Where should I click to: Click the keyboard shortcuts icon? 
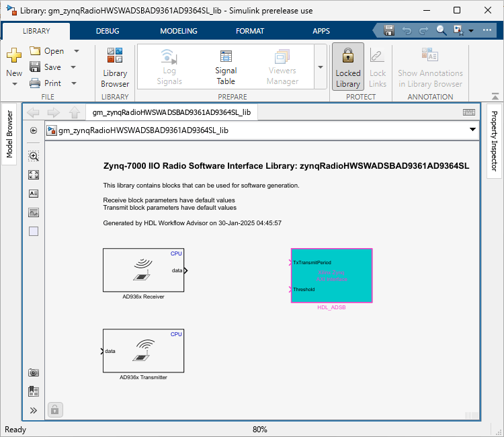point(468,112)
